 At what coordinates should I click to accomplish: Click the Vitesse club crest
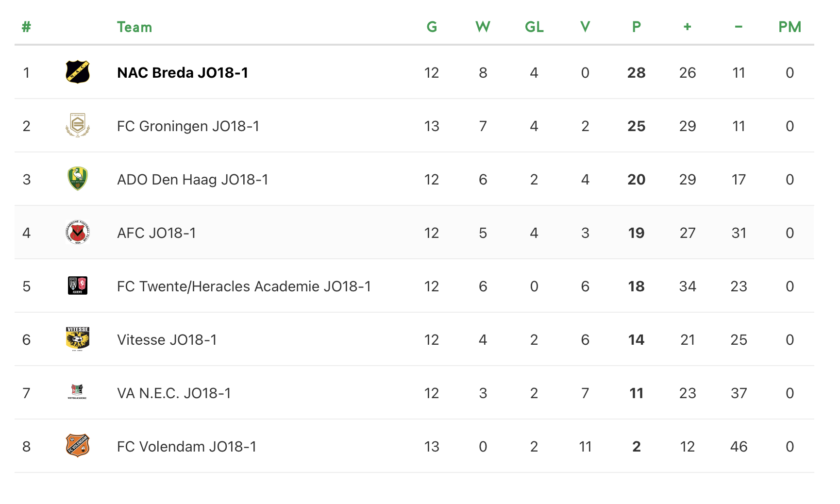(78, 339)
